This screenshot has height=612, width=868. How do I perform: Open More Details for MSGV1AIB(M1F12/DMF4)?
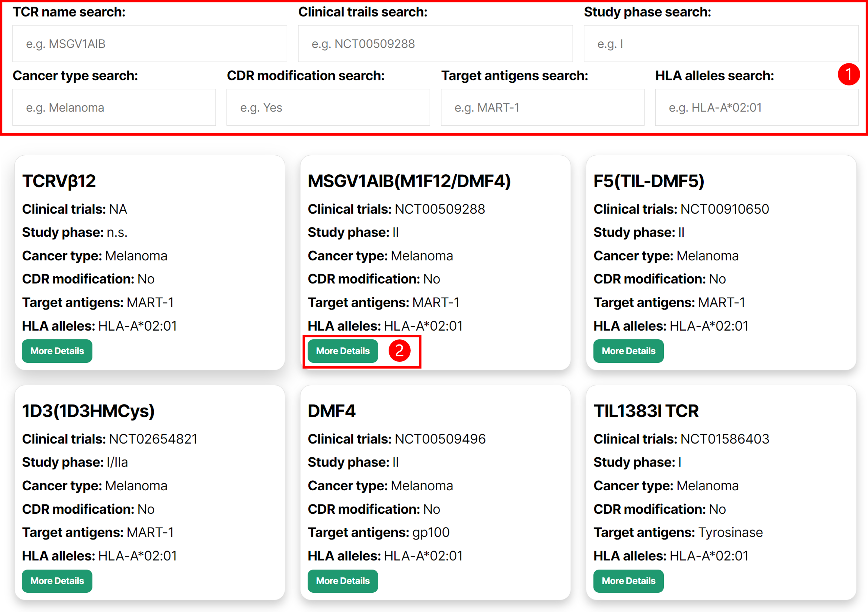click(x=343, y=351)
